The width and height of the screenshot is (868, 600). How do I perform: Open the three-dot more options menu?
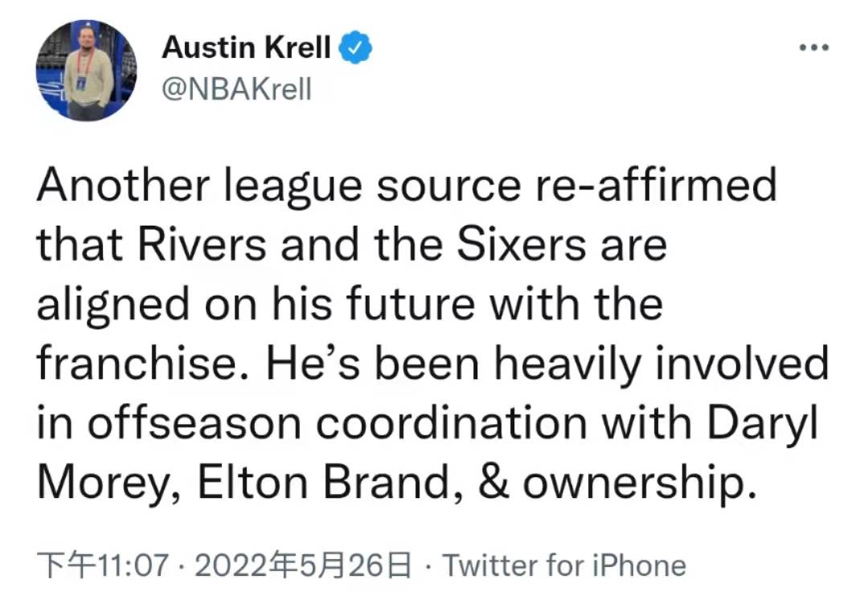click(813, 47)
